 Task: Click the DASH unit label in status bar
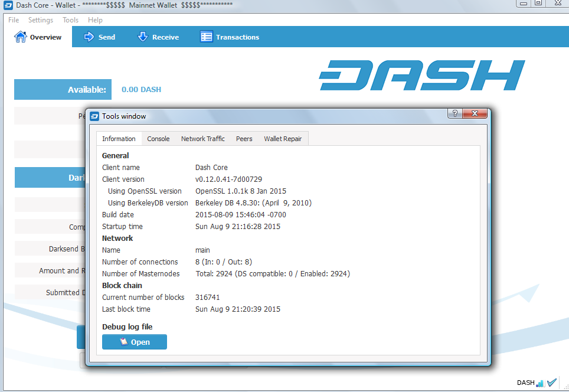[x=525, y=383]
